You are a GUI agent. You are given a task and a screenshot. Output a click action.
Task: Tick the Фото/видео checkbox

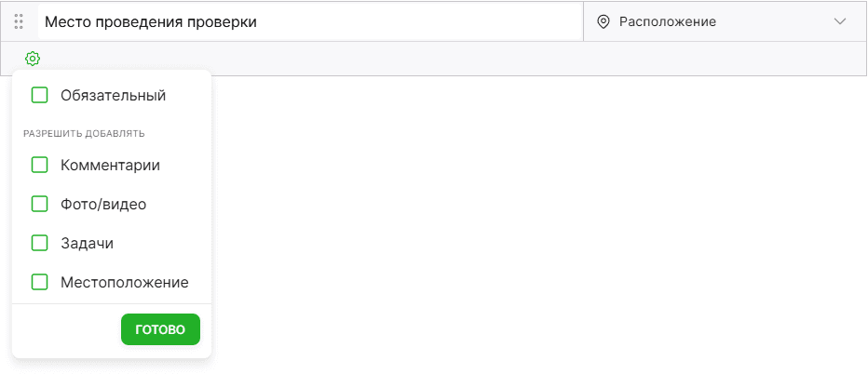39,204
